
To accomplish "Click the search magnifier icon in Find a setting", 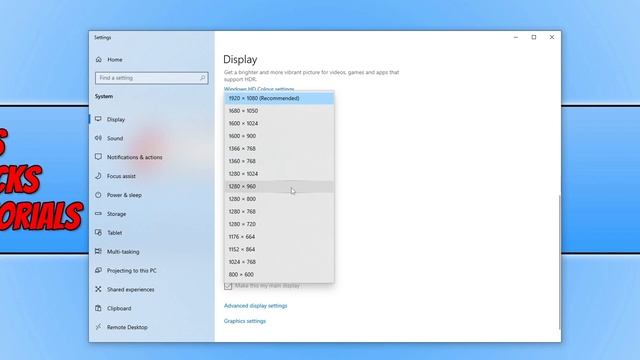I will [x=202, y=78].
